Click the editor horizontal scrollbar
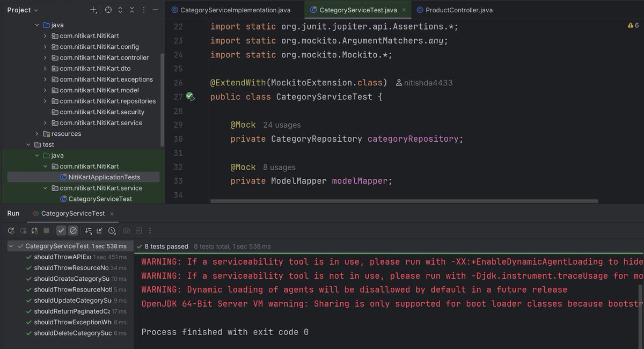This screenshot has height=349, width=644. [404, 201]
